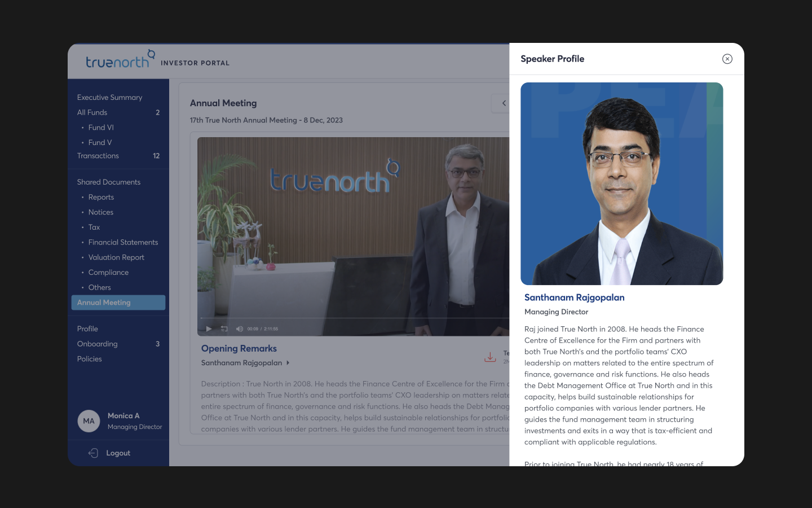Select the Annual Meeting menu item

click(x=118, y=303)
